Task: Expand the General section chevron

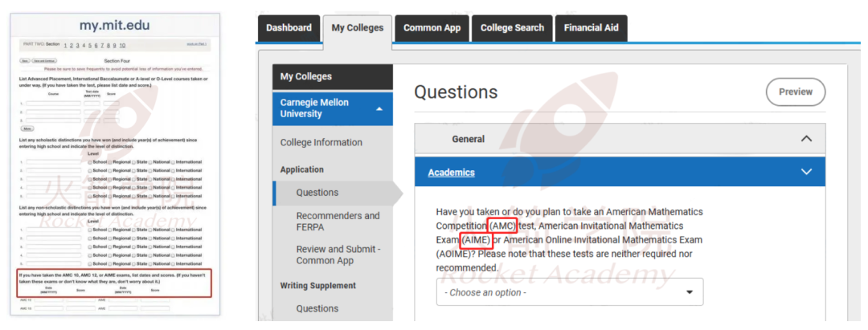Action: (x=806, y=139)
